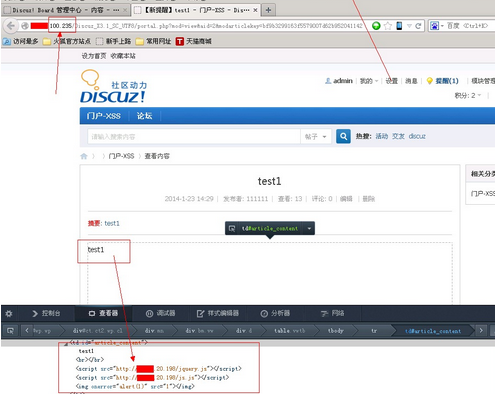This screenshot has height=394, width=495.
Task: Switch to the 调试器 devtools tab
Action: pos(161,313)
